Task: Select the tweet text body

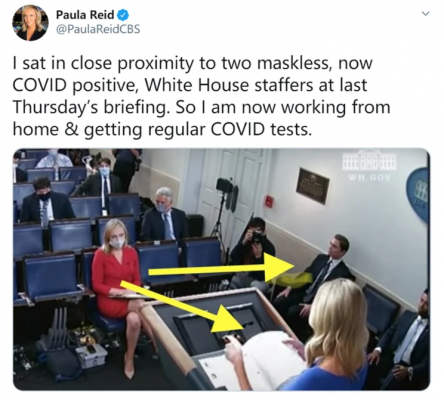Action: (201, 96)
